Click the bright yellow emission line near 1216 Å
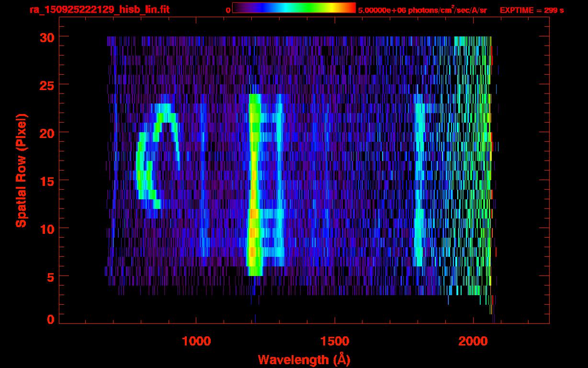The height and width of the screenshot is (368, 588). (x=254, y=185)
